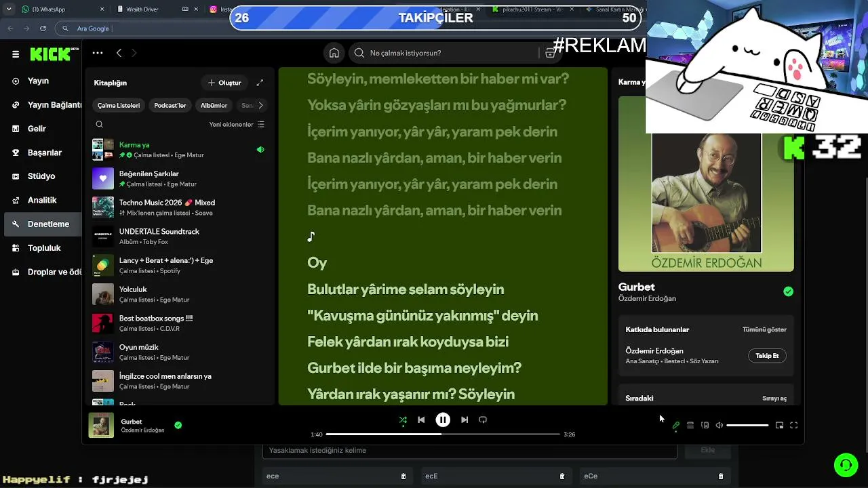Screen dimensions: 868x488
Task: Jump to lyric line 'Bulutlar yârime selam söyleyin'
Action: point(406,289)
